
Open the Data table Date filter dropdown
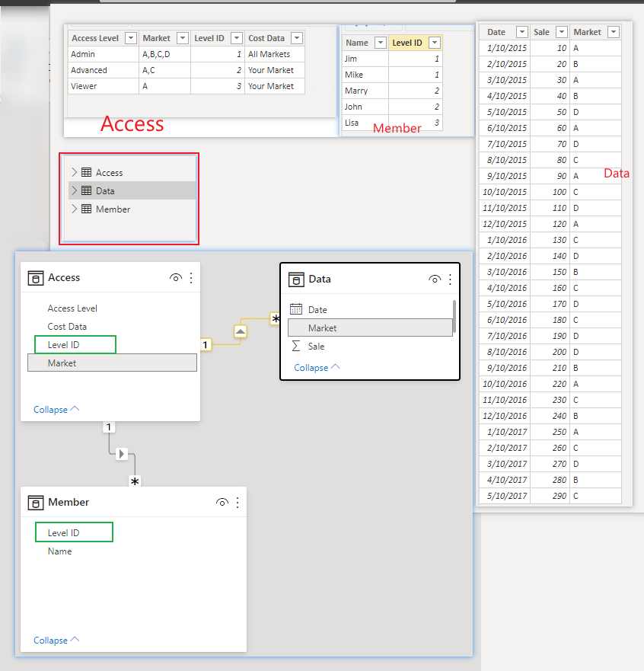[521, 32]
